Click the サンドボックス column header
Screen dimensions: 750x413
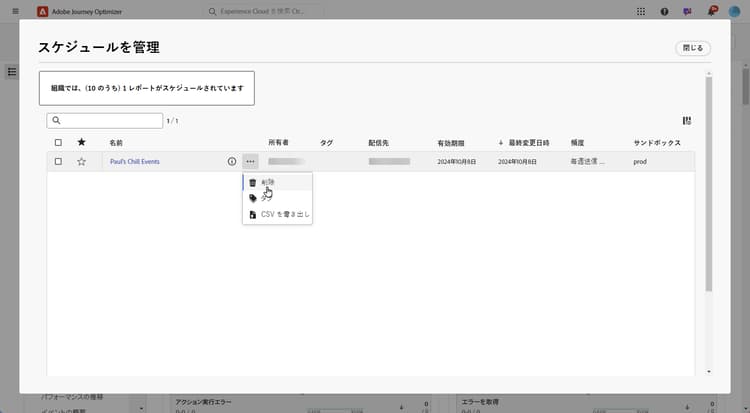point(657,143)
